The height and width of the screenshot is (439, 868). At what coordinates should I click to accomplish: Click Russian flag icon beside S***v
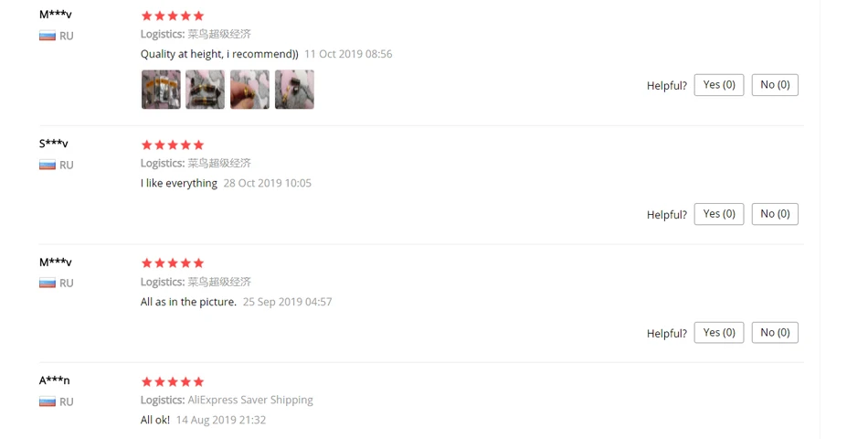point(48,166)
